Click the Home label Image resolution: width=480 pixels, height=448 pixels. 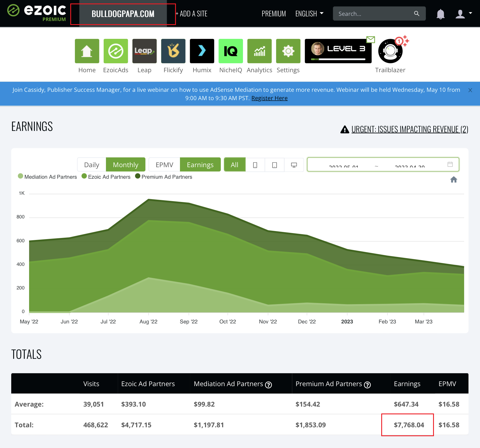[87, 70]
